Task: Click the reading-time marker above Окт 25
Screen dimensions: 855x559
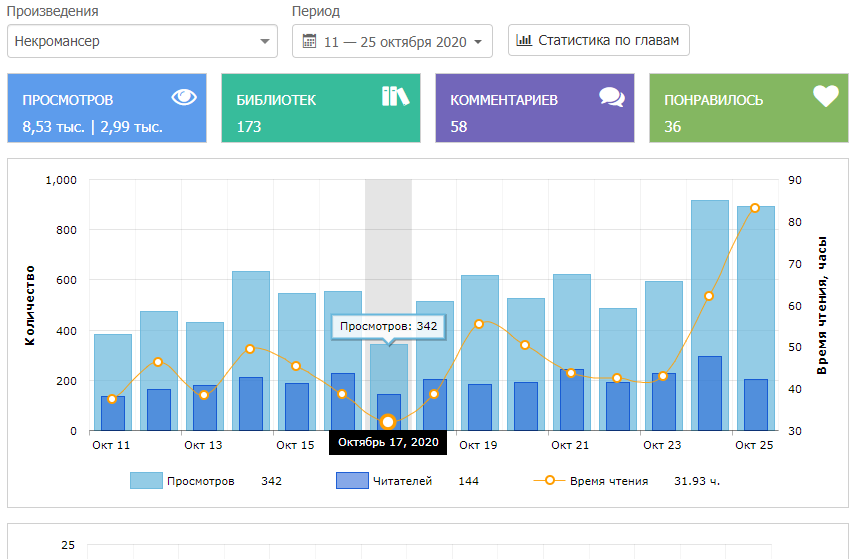Action: [755, 208]
